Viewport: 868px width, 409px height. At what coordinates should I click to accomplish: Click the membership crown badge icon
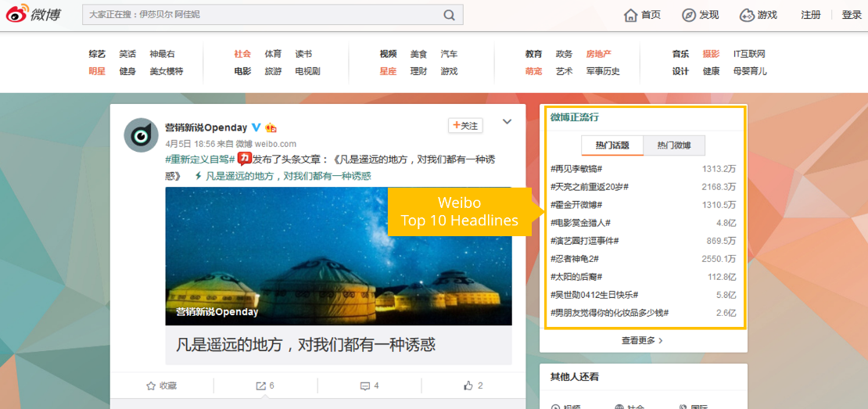pos(271,127)
